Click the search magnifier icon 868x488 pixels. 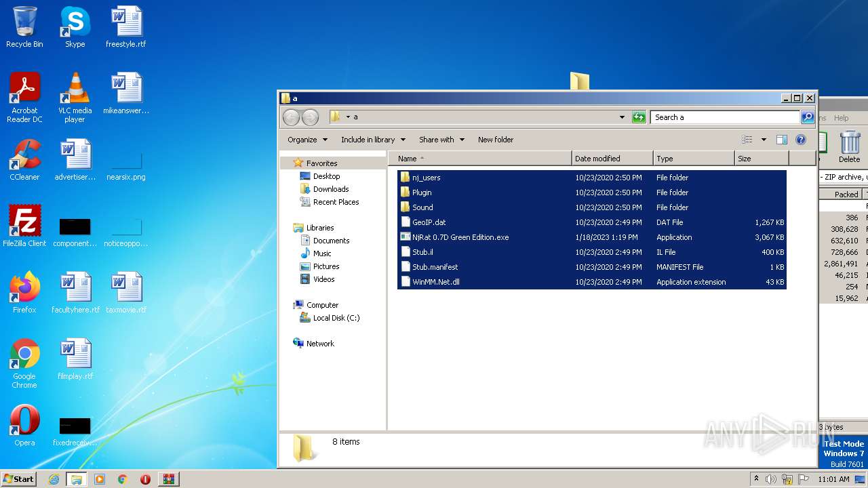tap(808, 117)
